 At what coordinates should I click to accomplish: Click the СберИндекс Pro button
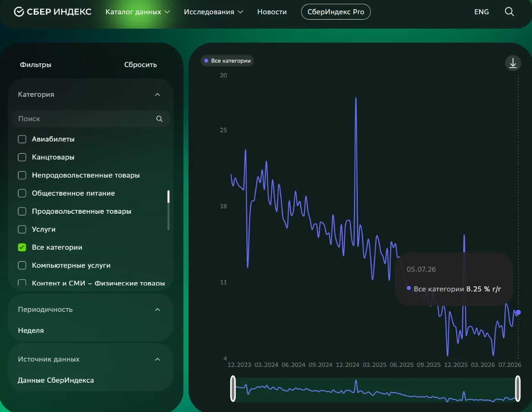336,12
